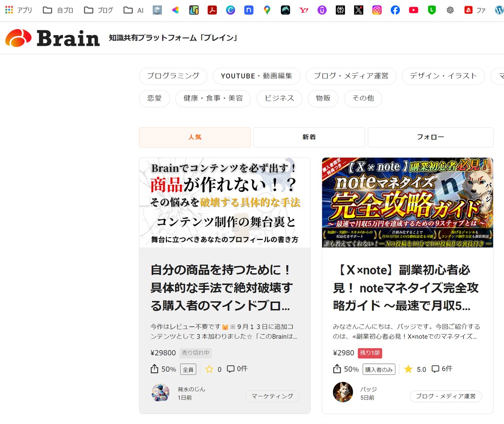Click the Brain logo to go home
504x424 pixels.
pyautogui.click(x=52, y=38)
